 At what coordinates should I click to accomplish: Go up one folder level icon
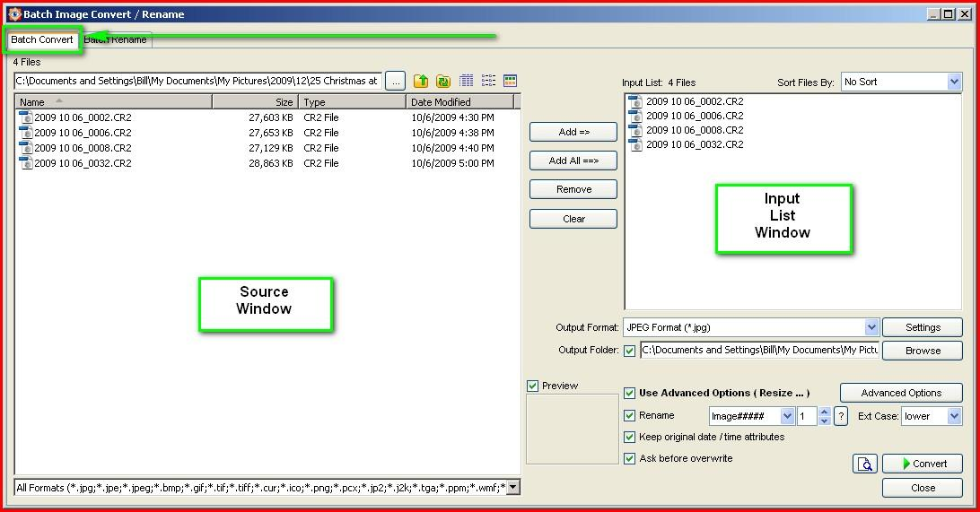421,81
